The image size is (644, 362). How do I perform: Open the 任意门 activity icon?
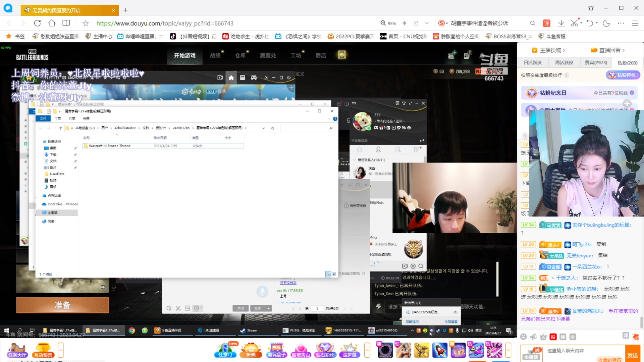225,350
